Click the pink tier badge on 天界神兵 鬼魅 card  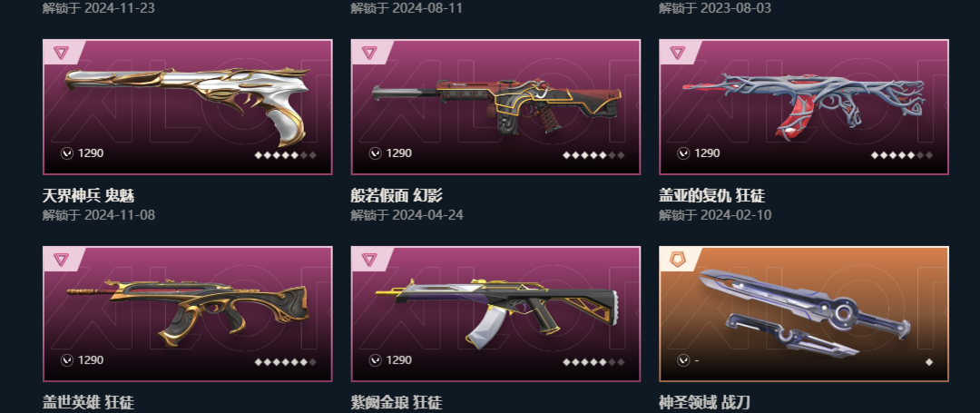61,53
